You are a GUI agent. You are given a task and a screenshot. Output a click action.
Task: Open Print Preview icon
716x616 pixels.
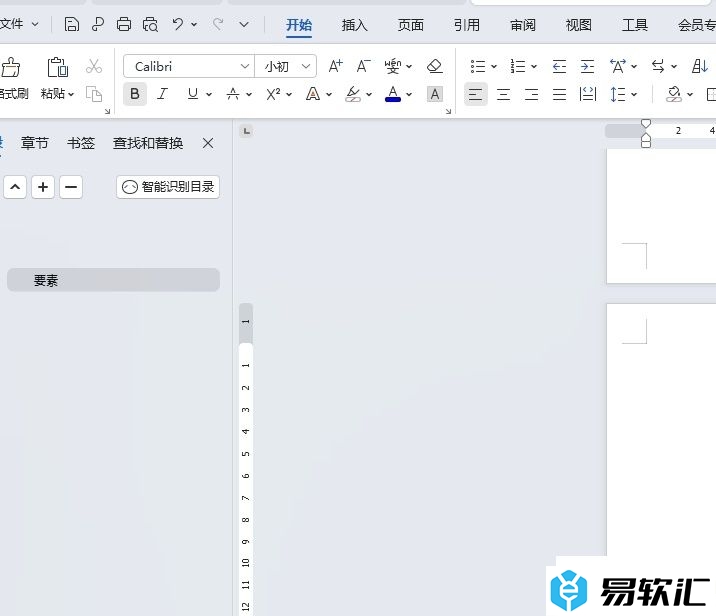tap(150, 24)
